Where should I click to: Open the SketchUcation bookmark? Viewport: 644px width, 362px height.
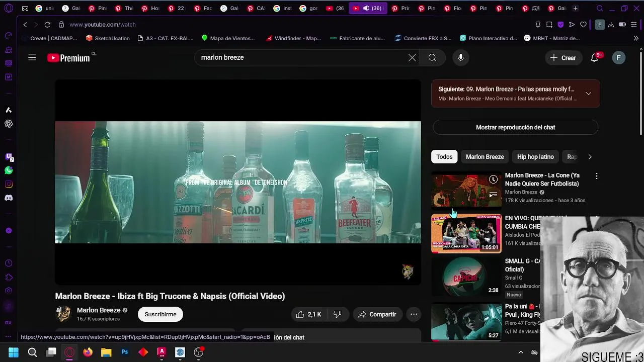click(108, 38)
